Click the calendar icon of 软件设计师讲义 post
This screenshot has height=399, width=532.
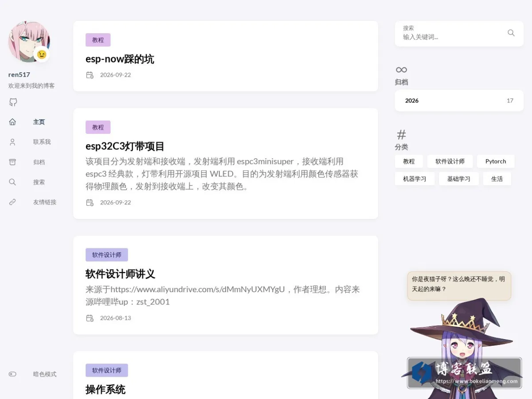click(90, 318)
